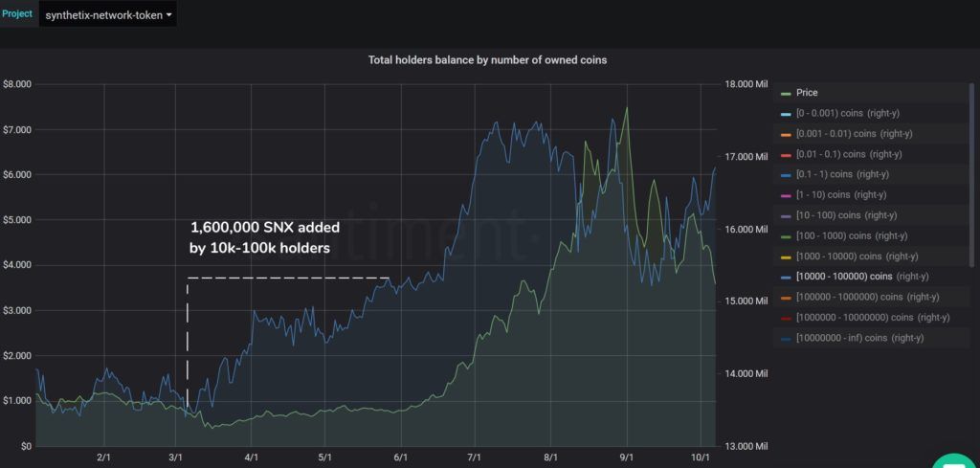Click the yellow [1000 - 10000) swatch

(x=787, y=256)
